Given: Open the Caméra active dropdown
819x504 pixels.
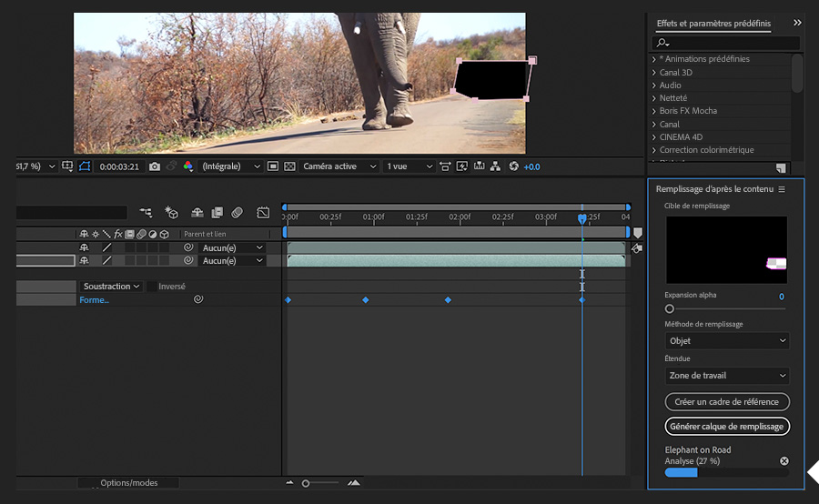Looking at the screenshot, I should pyautogui.click(x=339, y=166).
